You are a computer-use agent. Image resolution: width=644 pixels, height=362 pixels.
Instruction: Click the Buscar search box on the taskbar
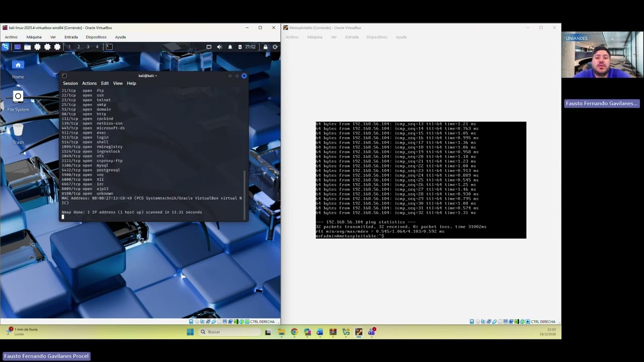click(x=229, y=332)
